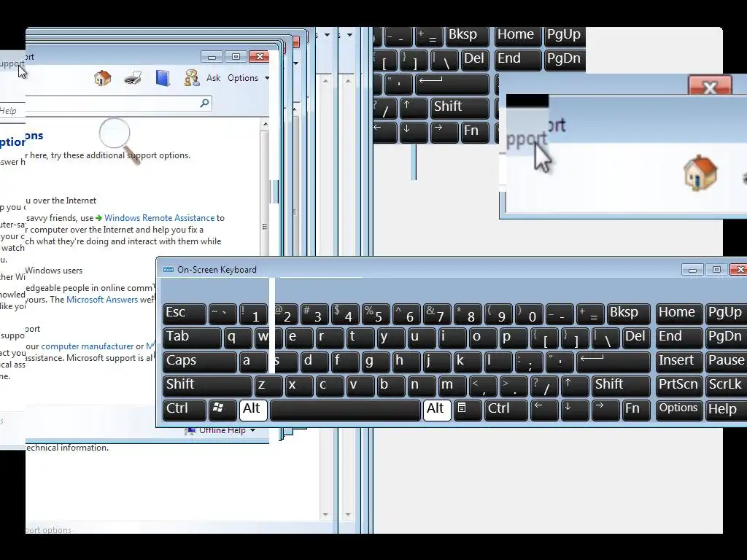This screenshot has width=747, height=560.
Task: Tap down arrow key in main On-Screen Keyboard
Action: (575, 409)
